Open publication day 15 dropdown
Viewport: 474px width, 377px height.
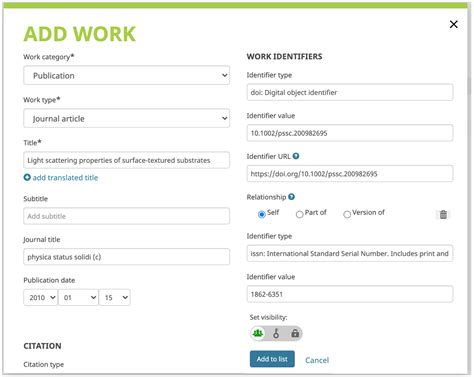point(115,297)
